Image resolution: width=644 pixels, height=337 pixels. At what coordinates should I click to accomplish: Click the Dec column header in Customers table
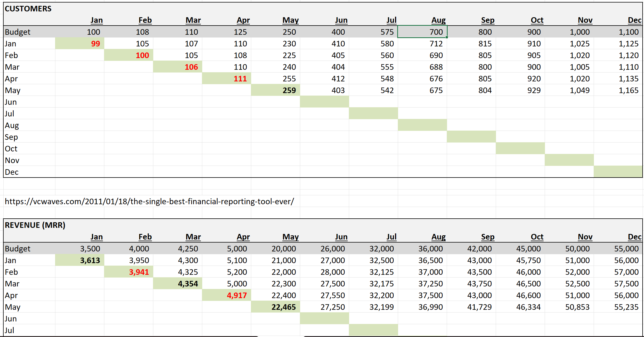[x=635, y=20]
